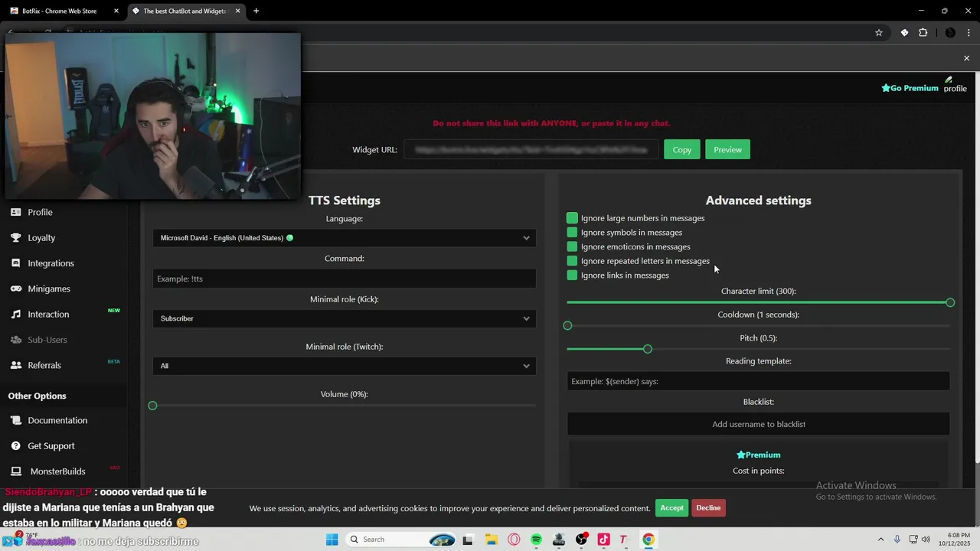This screenshot has height=551, width=980.
Task: Click the Interaction music note icon
Action: pyautogui.click(x=15, y=315)
